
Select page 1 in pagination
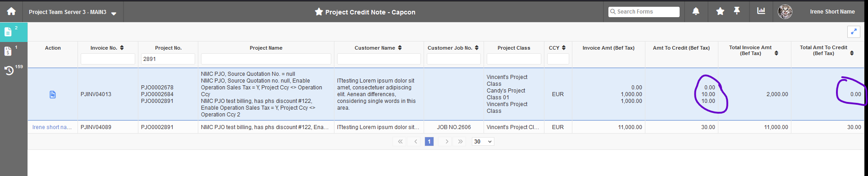(429, 142)
